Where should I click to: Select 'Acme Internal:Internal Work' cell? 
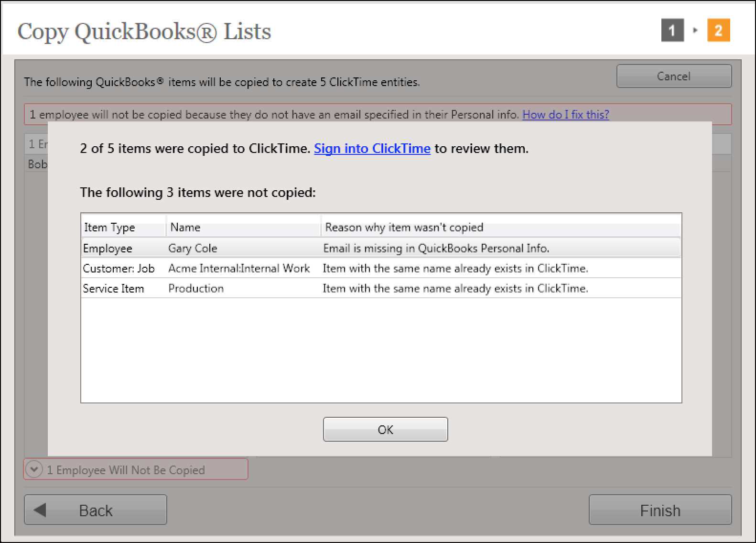(x=239, y=269)
